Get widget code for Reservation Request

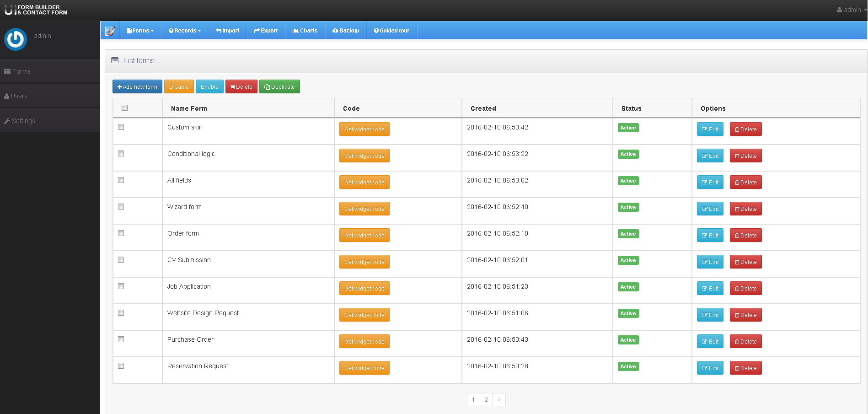point(364,368)
